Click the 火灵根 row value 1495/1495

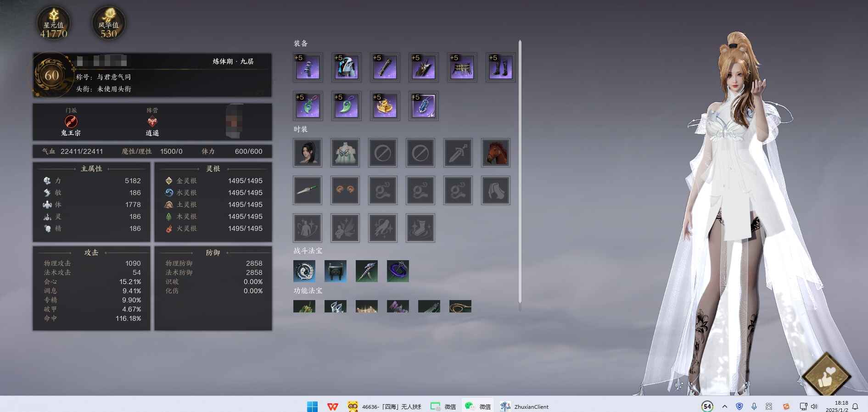coord(245,228)
